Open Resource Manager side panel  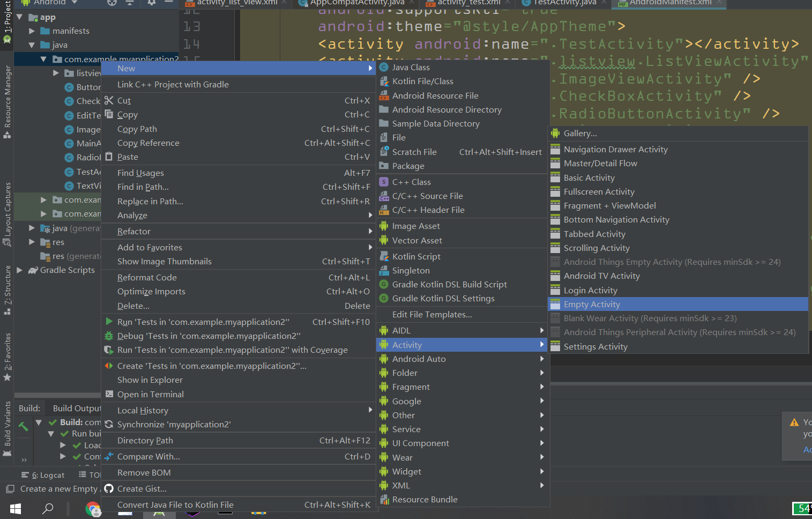click(7, 102)
